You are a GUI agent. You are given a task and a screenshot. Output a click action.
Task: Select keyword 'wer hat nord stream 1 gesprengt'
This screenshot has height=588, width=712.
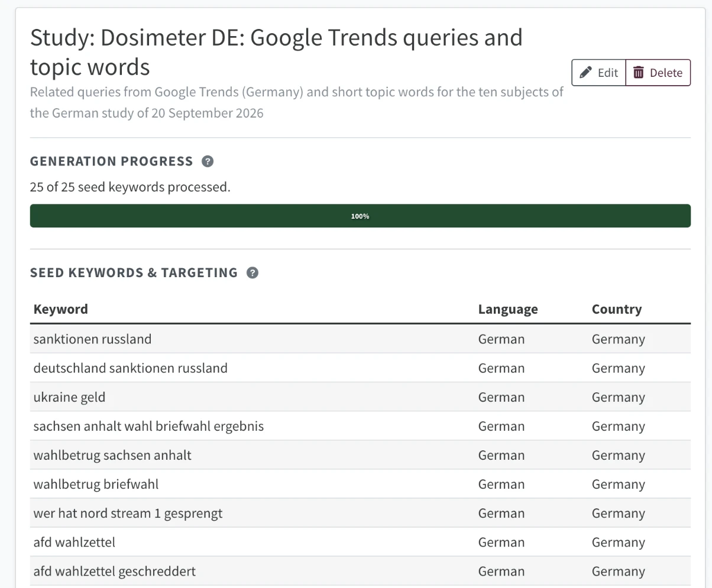(128, 513)
